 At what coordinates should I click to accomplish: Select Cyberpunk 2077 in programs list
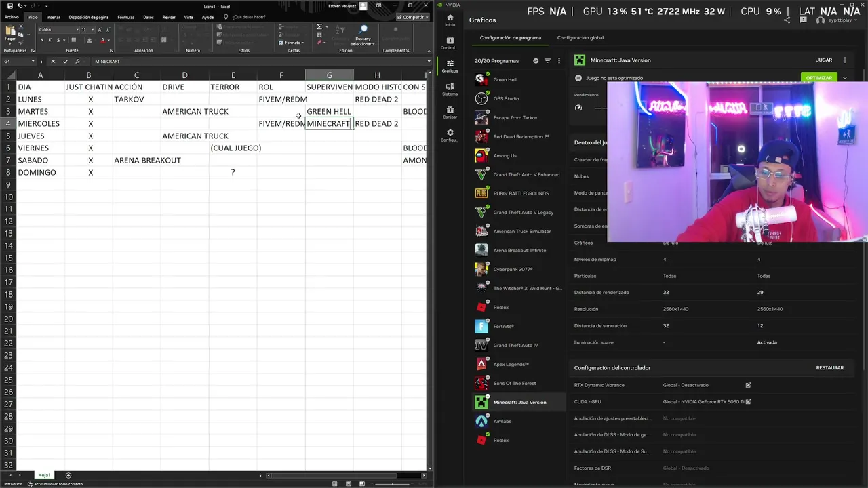519,269
